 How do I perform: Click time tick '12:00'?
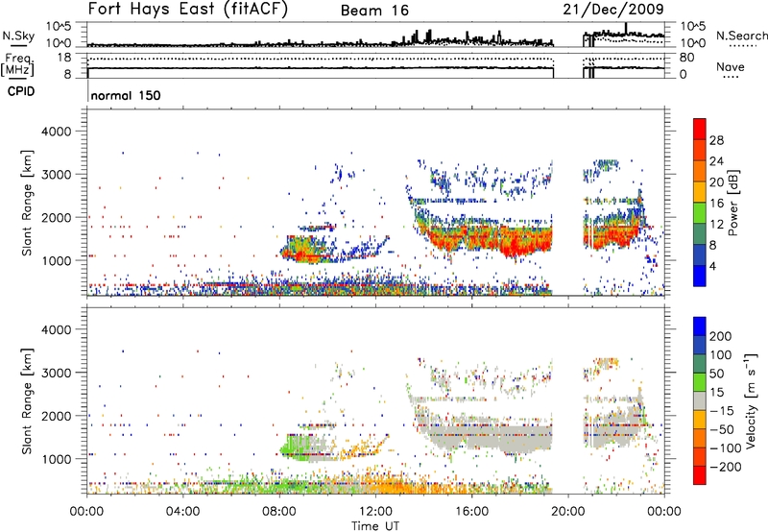(375, 511)
